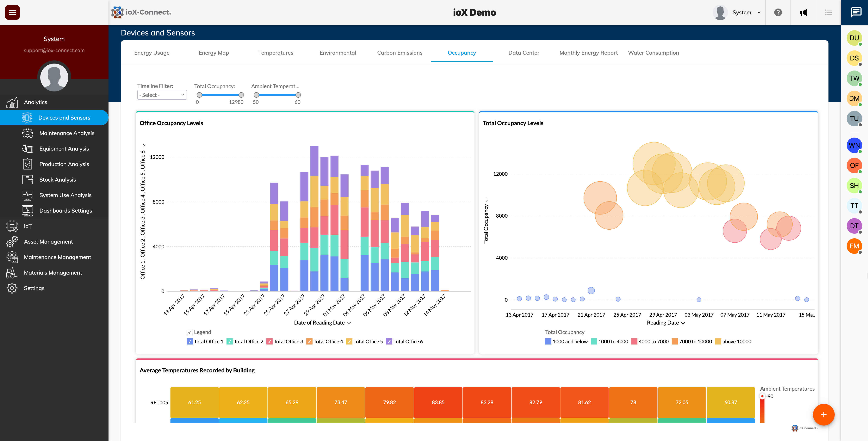Toggle Total Office 6 series visibility
This screenshot has height=441, width=868.
point(389,341)
